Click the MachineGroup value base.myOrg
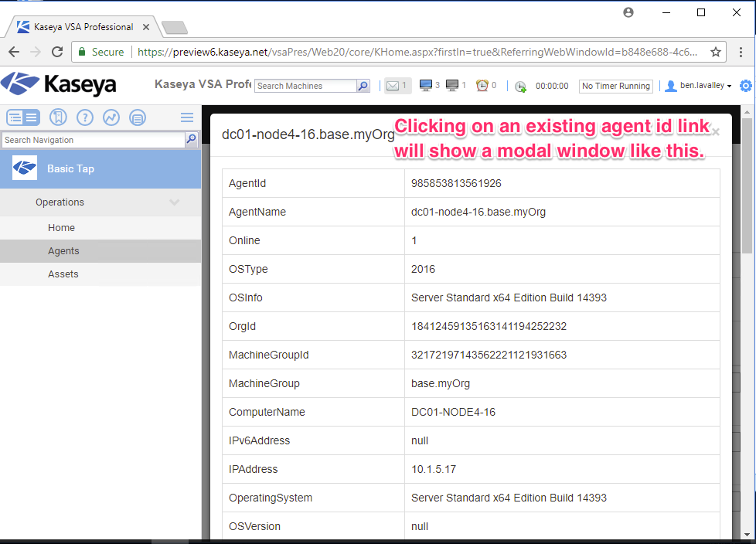The height and width of the screenshot is (544, 756). point(440,383)
